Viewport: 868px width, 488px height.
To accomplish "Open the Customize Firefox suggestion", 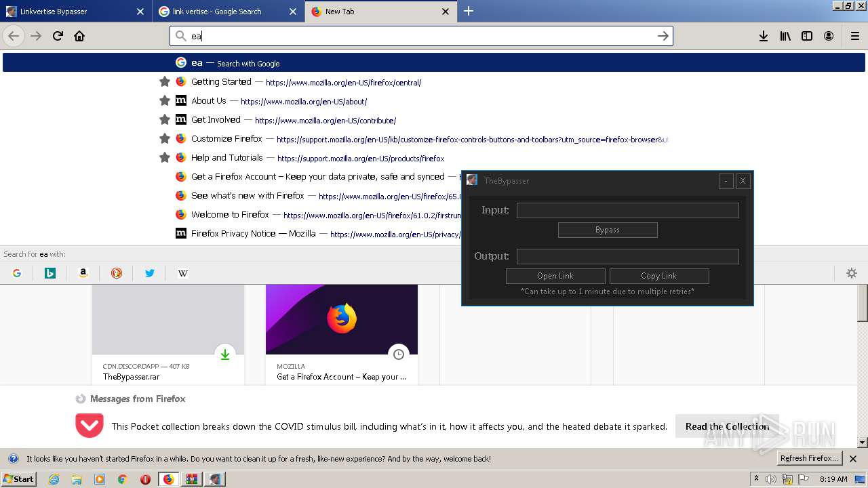I will click(434, 139).
